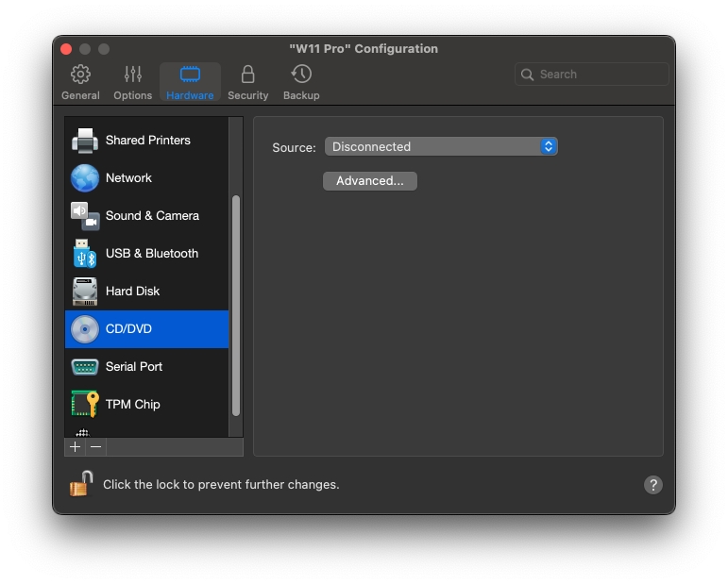Remove selected device with minus button
728x584 pixels.
point(95,447)
